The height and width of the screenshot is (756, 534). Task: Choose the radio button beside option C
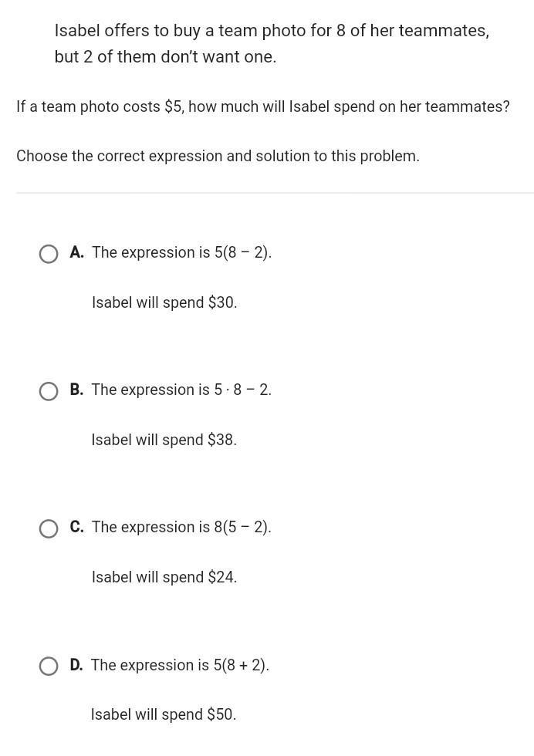coord(49,529)
